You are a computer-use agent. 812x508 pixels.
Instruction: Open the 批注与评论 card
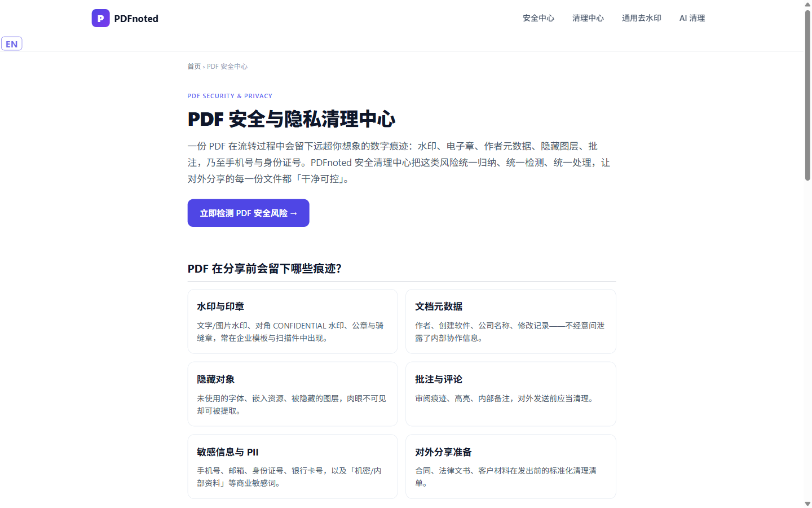[511, 394]
